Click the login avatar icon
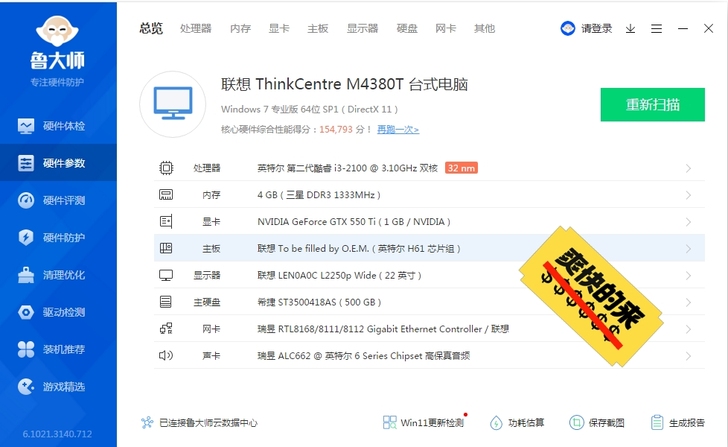728x447 pixels. (567, 28)
